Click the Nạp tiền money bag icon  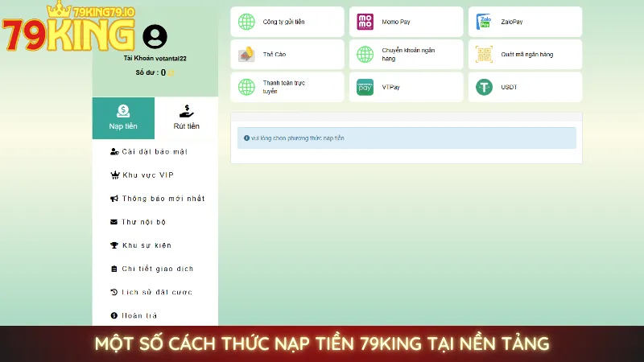pos(123,111)
